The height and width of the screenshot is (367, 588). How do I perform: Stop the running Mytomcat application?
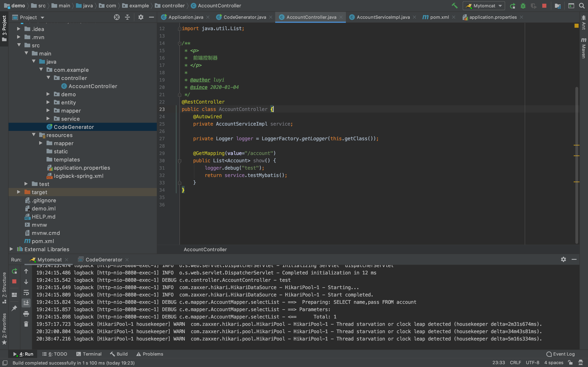pyautogui.click(x=544, y=6)
